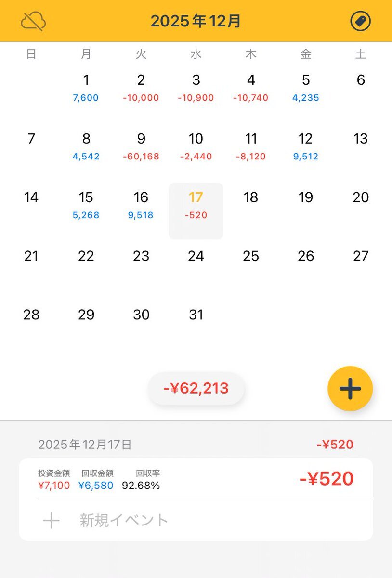Screen dimensions: 392x578
Task: Open the tag icon in header
Action: tap(360, 21)
